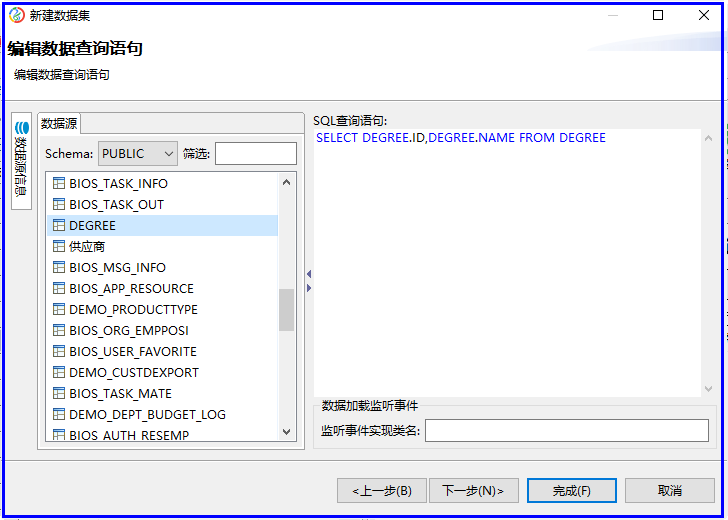Screen dimensions: 728x520
Task: Click the table icon next to 供应商
Action: pos(58,247)
